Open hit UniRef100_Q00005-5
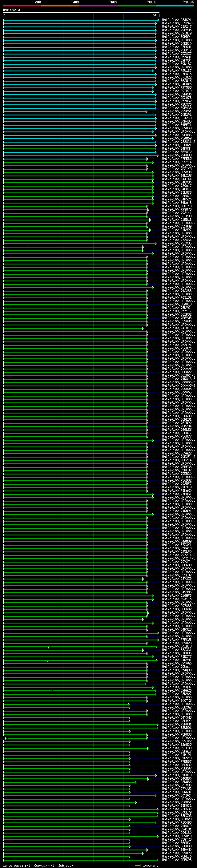Viewport: 197px width, 868px height. coord(179,382)
